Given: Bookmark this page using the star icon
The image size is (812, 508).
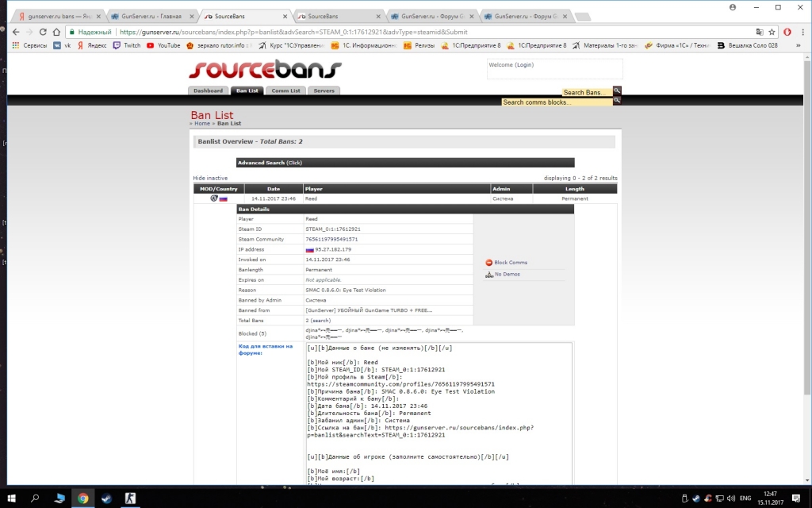Looking at the screenshot, I should click(773, 32).
